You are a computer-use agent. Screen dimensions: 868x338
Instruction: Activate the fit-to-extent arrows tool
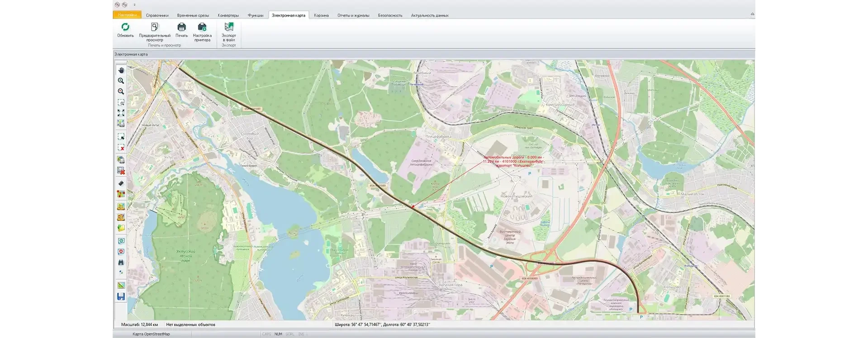point(121,113)
